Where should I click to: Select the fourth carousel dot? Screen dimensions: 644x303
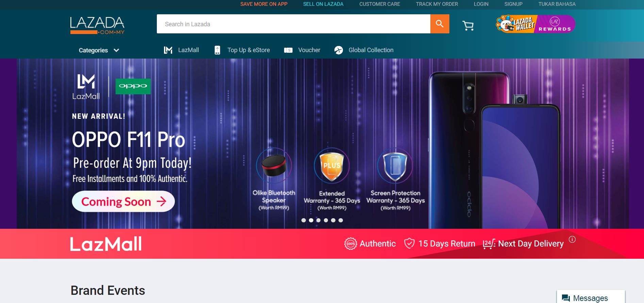tap(326, 220)
